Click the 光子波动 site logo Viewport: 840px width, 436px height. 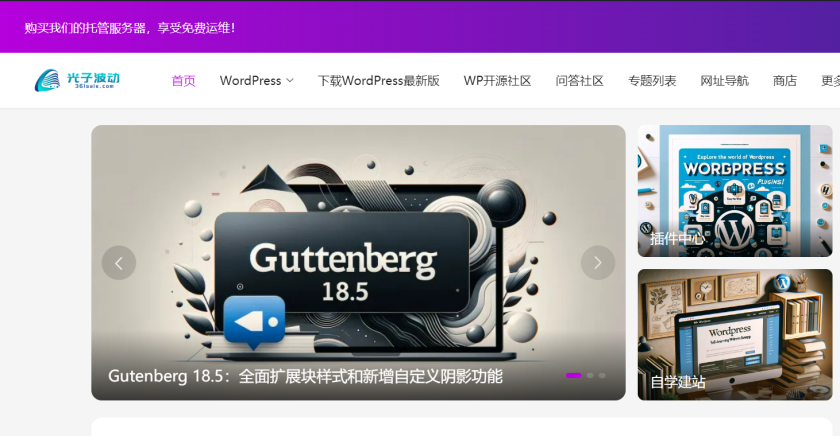(77, 80)
